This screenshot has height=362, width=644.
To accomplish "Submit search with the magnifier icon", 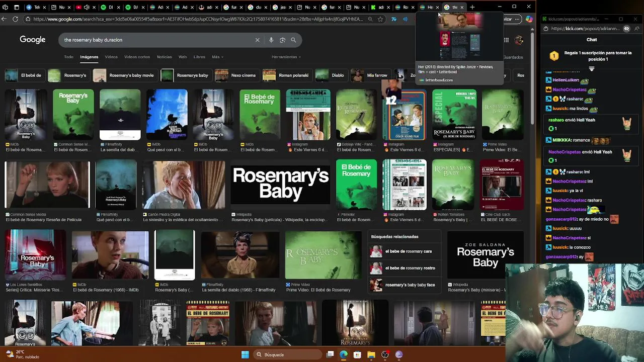I will [x=293, y=40].
